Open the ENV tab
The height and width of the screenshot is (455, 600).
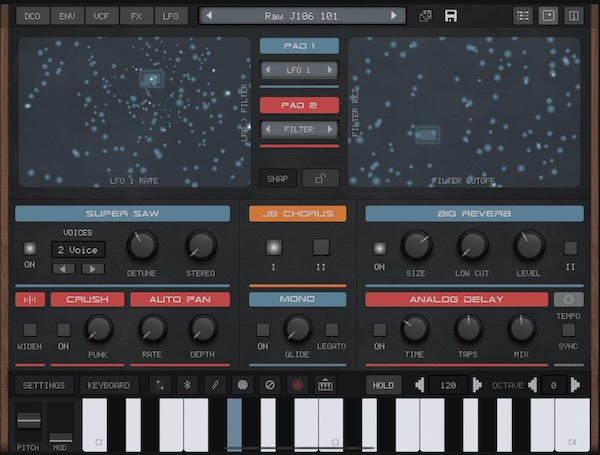tap(67, 16)
